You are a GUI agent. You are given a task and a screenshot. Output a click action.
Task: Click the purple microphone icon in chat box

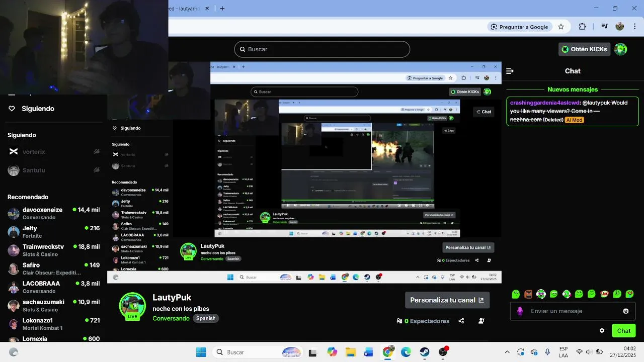click(520, 311)
